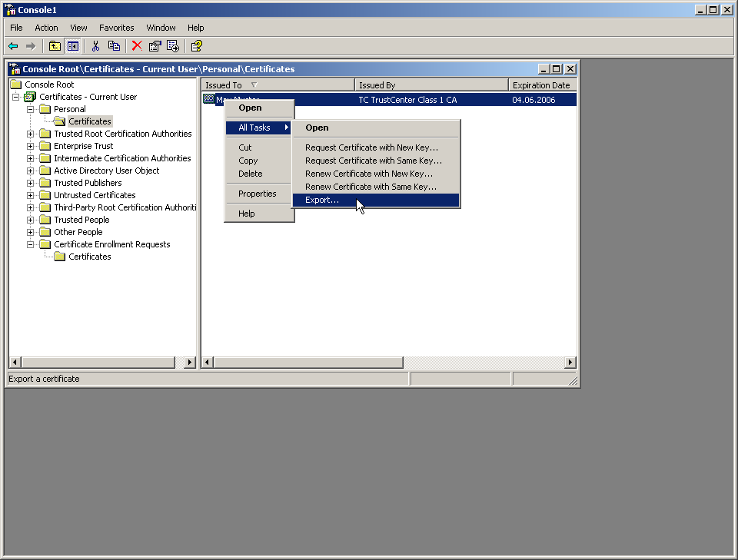Click the Properties toolbar icon
The height and width of the screenshot is (560, 738).
coord(155,46)
